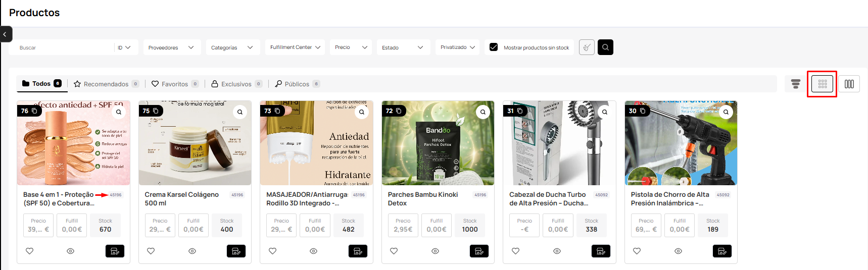Switch to the Recomendados tab
The height and width of the screenshot is (270, 868).
106,84
